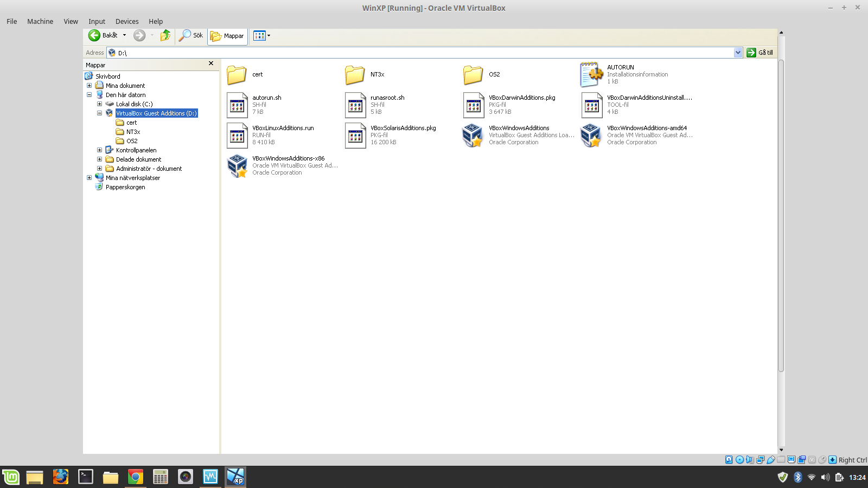
Task: Select the VBoxWindowsAdditions-amd64 installer icon
Action: 591,136
